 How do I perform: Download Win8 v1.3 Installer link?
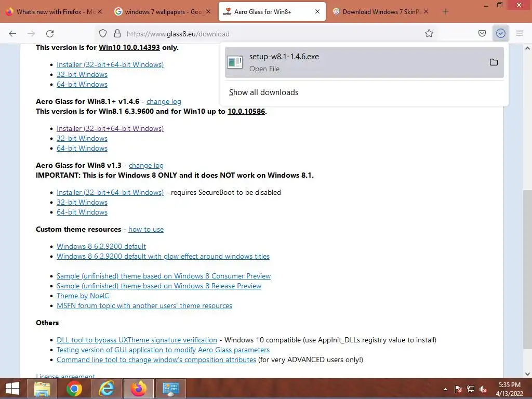pos(110,192)
